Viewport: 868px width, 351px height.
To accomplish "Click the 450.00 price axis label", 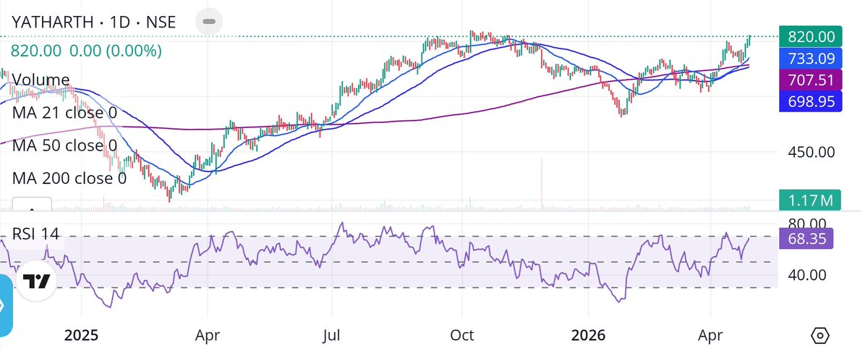I will point(812,153).
